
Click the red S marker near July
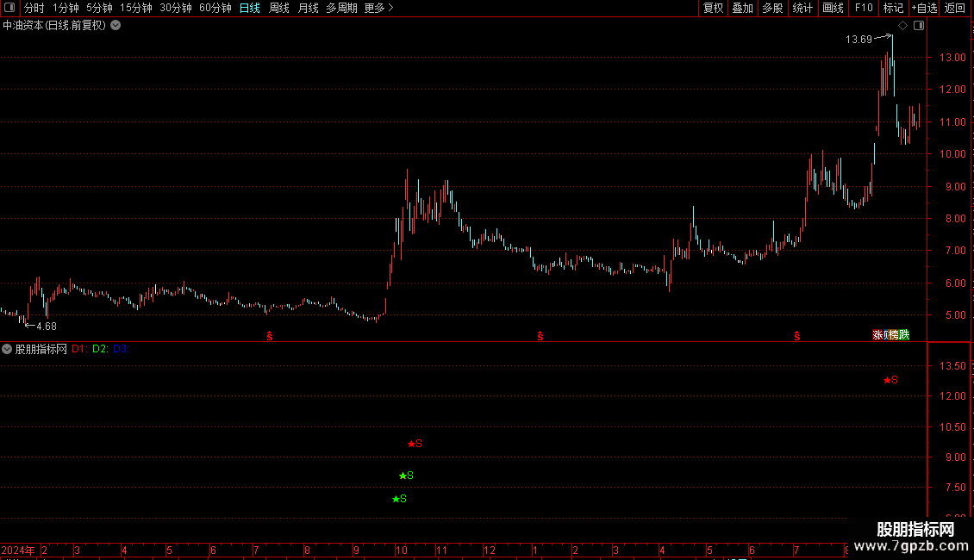(x=270, y=336)
